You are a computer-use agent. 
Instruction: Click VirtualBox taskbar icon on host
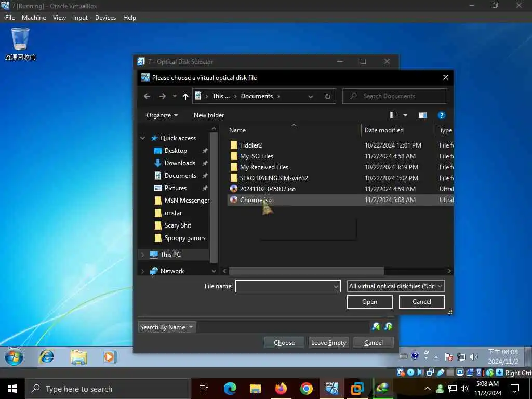point(331,389)
